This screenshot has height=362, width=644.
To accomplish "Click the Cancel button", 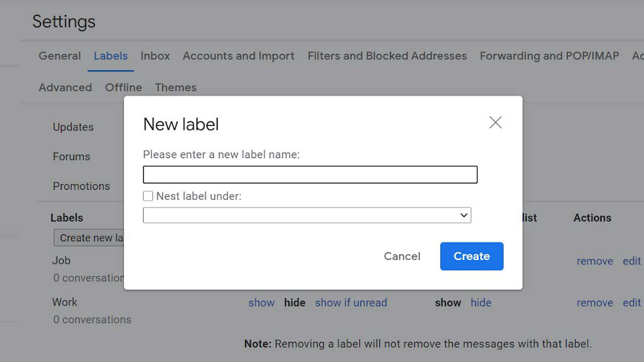I will [402, 256].
